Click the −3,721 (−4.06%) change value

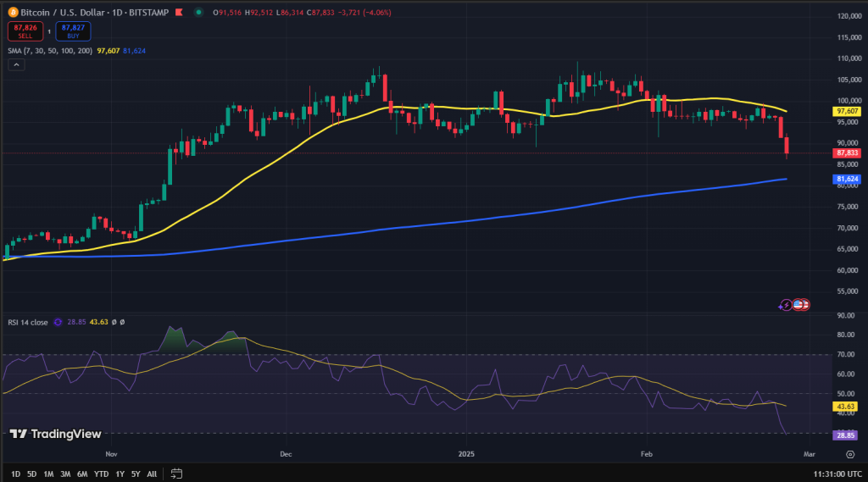coord(364,12)
